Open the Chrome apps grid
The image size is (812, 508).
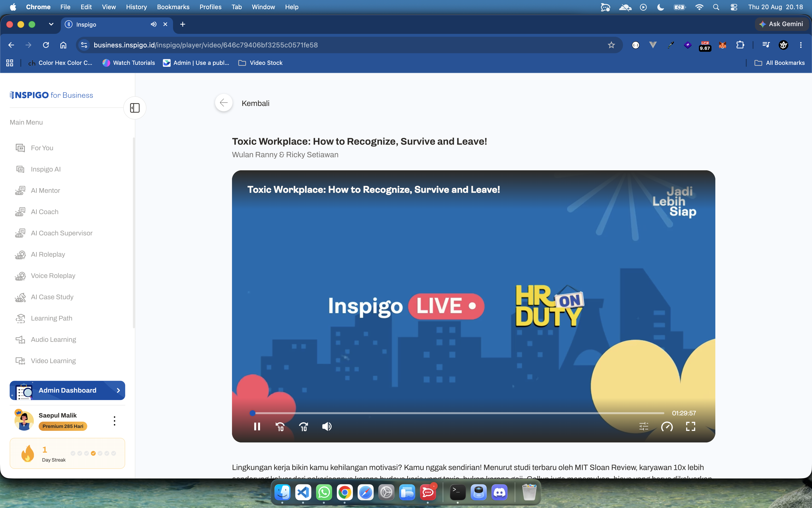pyautogui.click(x=10, y=63)
